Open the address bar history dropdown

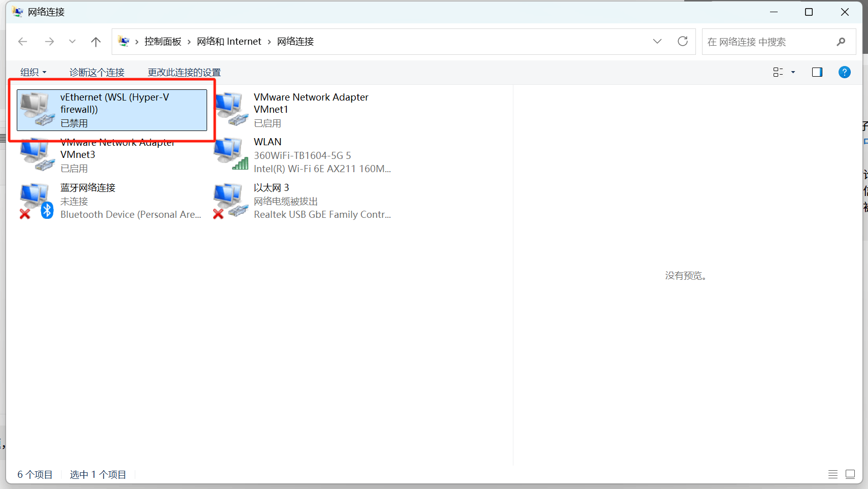coord(657,41)
